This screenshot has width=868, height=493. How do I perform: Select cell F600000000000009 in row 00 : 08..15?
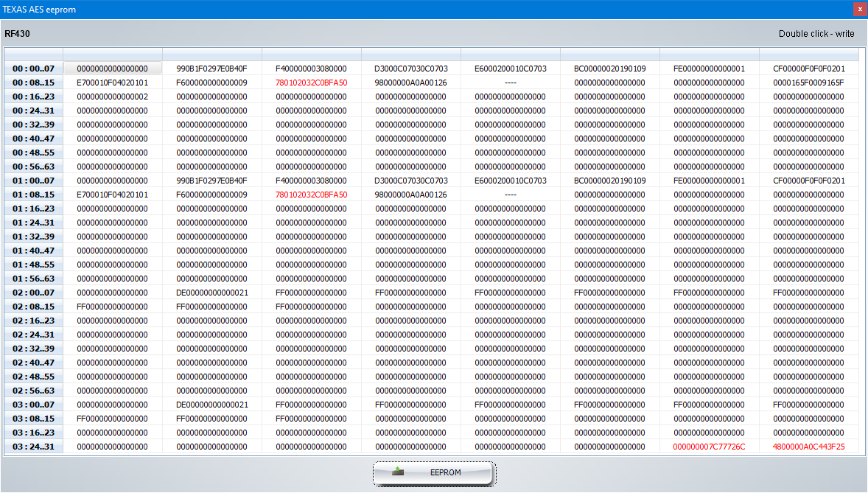pyautogui.click(x=212, y=83)
